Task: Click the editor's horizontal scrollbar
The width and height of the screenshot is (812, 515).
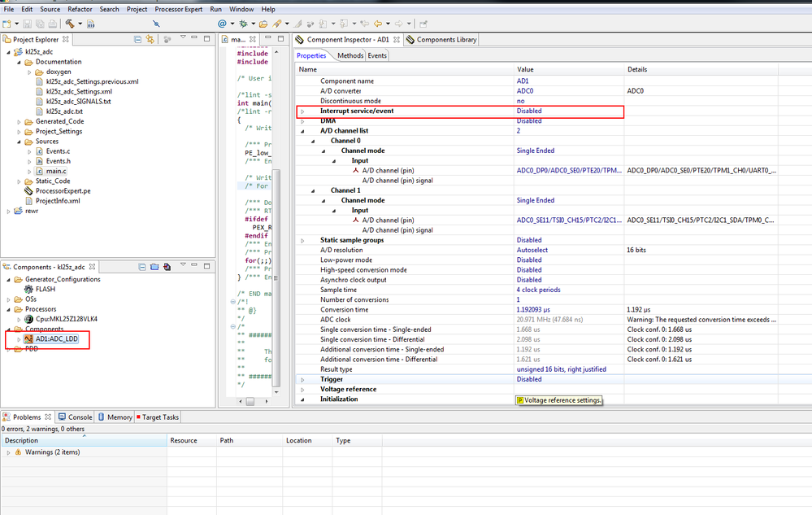Action: (x=250, y=401)
